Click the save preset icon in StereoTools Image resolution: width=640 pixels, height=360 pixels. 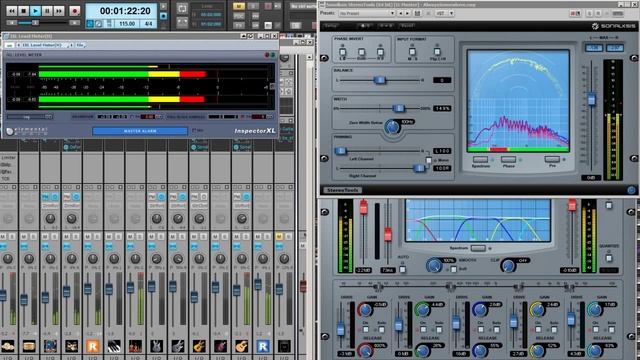click(418, 13)
